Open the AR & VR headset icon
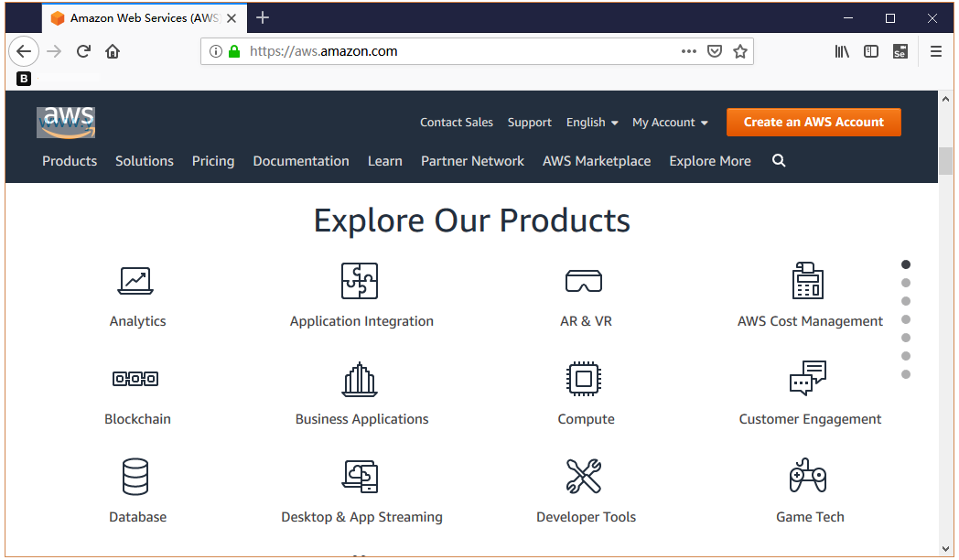Viewport: 959px width, 560px height. pyautogui.click(x=584, y=281)
